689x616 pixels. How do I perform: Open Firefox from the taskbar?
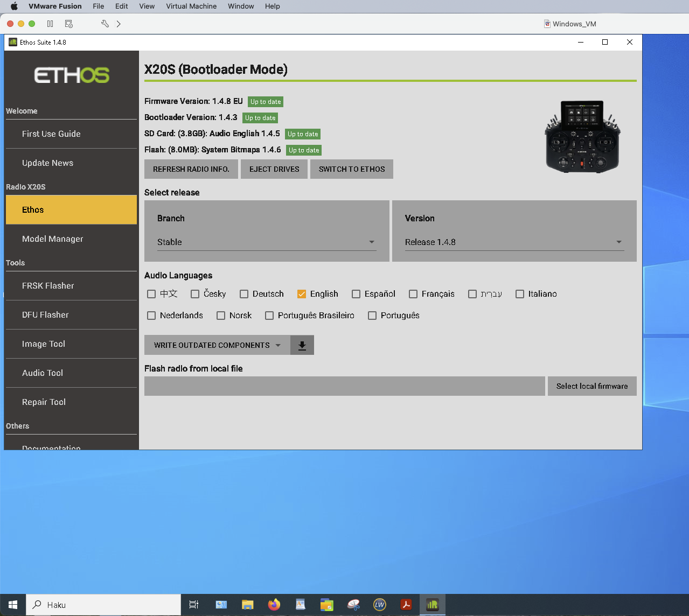[274, 604]
